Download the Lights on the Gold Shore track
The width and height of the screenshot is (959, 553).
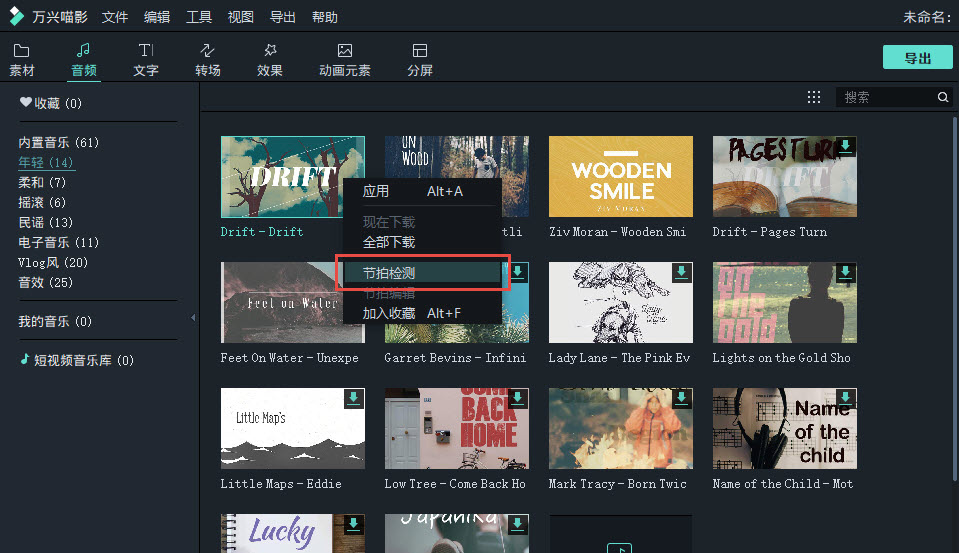coord(845,273)
